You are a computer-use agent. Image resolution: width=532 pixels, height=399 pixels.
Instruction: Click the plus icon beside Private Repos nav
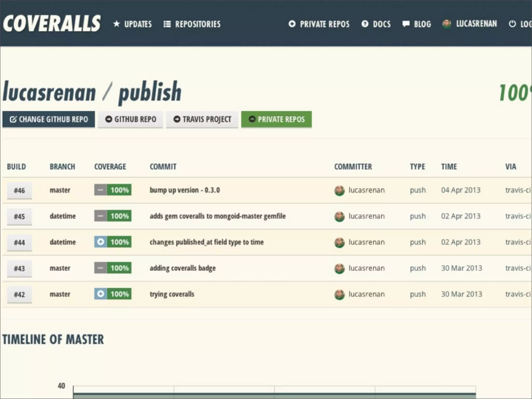[292, 24]
